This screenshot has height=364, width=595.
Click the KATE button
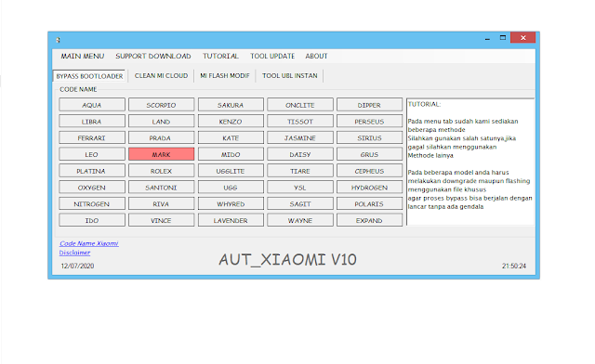pos(231,137)
